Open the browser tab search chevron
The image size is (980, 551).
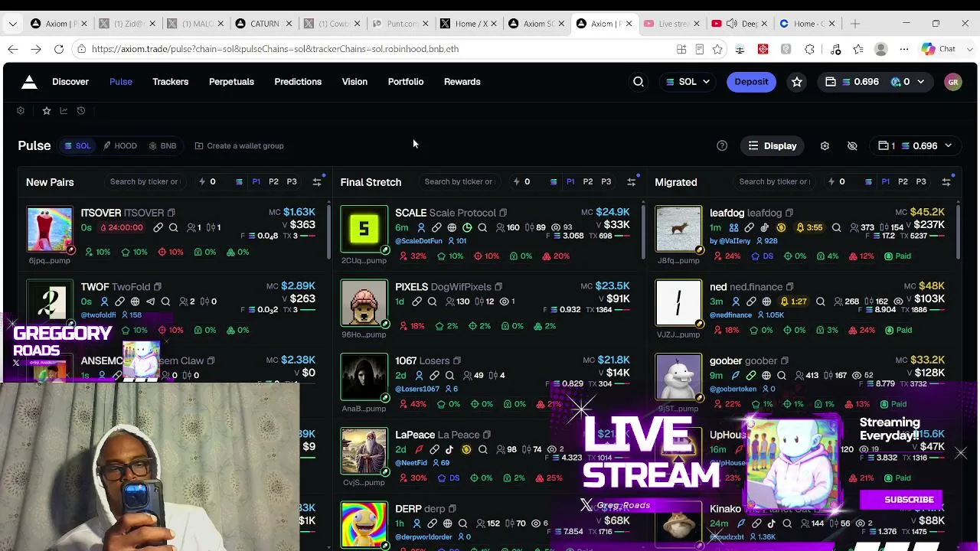point(13,24)
